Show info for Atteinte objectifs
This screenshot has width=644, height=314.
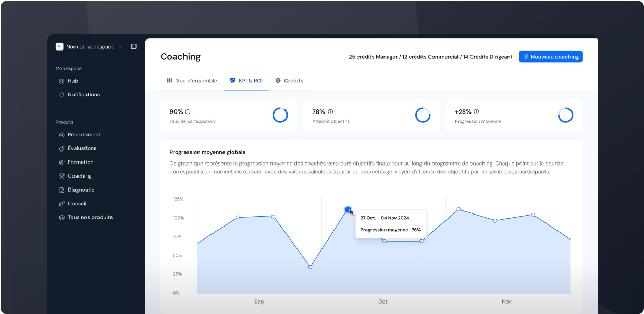(330, 111)
